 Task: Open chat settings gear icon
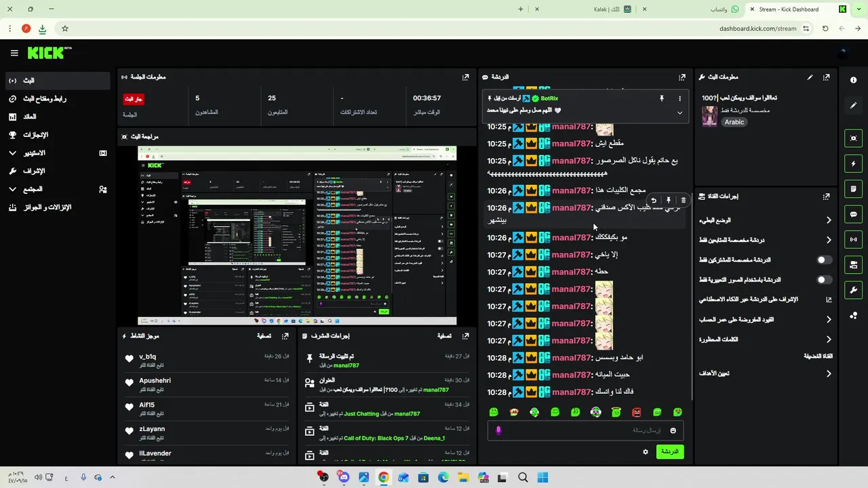pyautogui.click(x=646, y=452)
